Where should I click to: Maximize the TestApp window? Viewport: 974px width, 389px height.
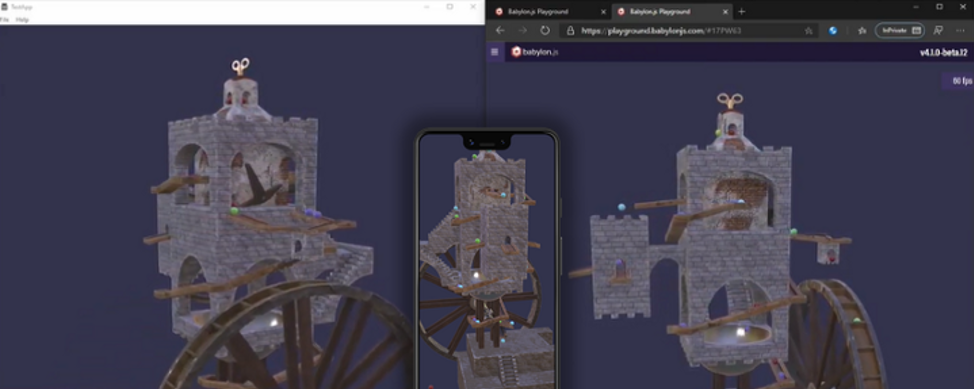(450, 6)
